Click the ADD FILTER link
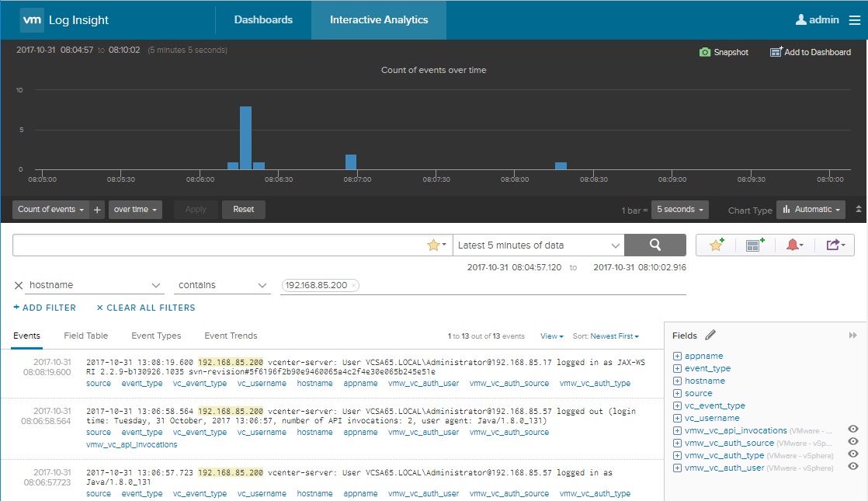The width and height of the screenshot is (868, 501). coord(44,307)
